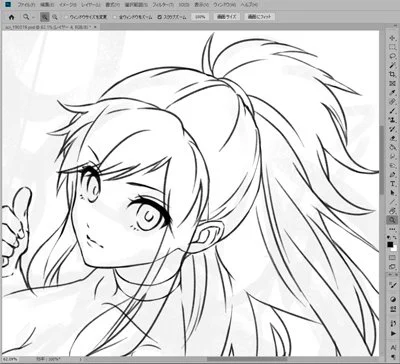Reset default foreground and background colors
Viewport: 400px width, 364px height.
(x=390, y=237)
